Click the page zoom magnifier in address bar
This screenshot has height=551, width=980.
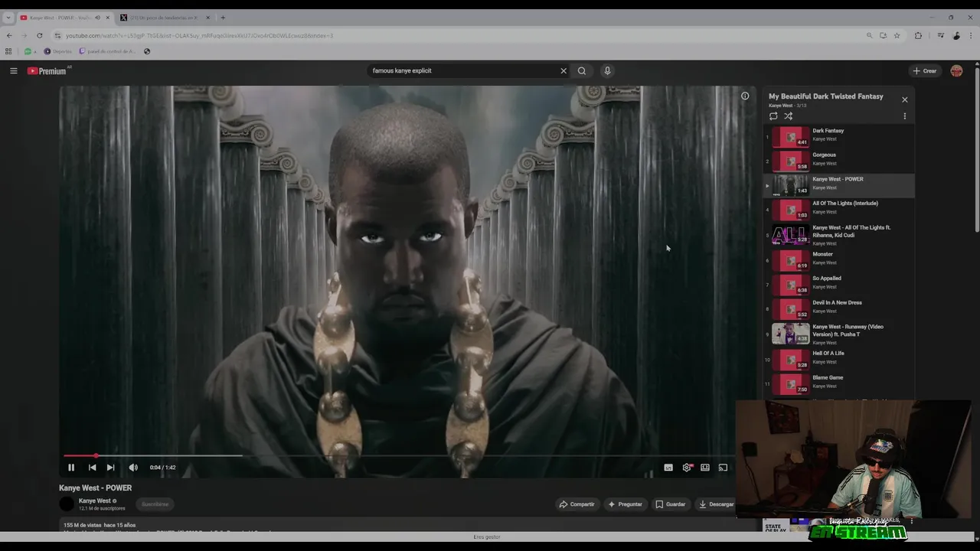tap(869, 35)
